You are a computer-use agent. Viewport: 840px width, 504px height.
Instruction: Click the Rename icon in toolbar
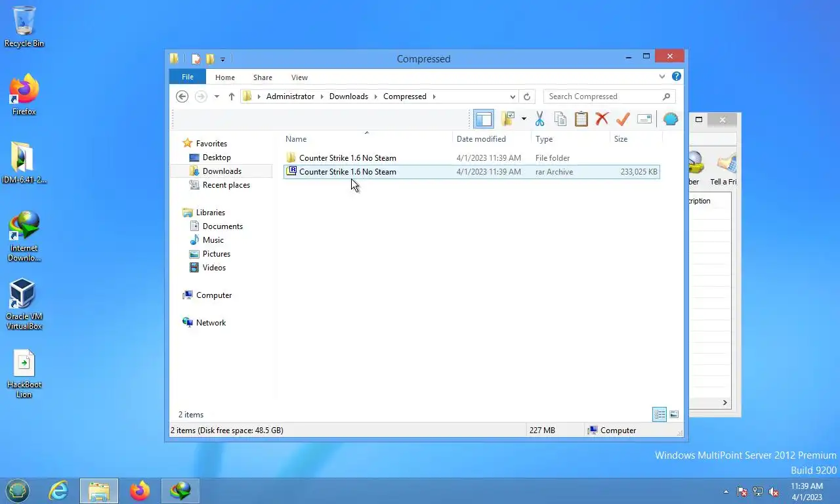point(644,119)
